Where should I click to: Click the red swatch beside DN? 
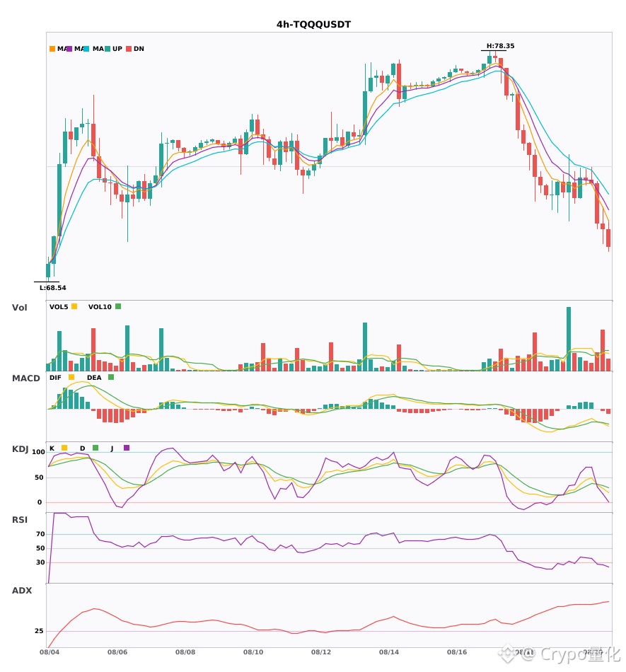click(x=129, y=49)
